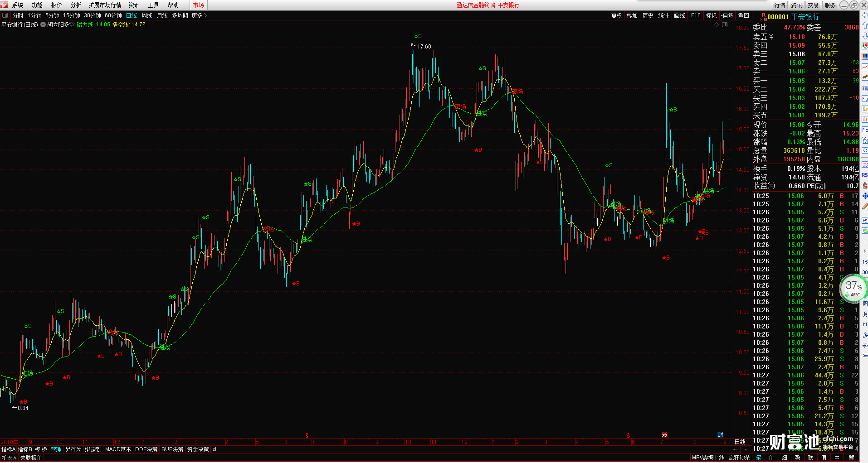
Task: Switch to 60分钟 period
Action: point(113,15)
